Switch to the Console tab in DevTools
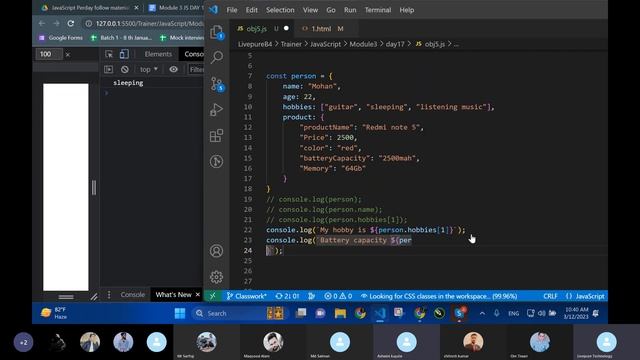This screenshot has height=360, width=640. [x=193, y=54]
